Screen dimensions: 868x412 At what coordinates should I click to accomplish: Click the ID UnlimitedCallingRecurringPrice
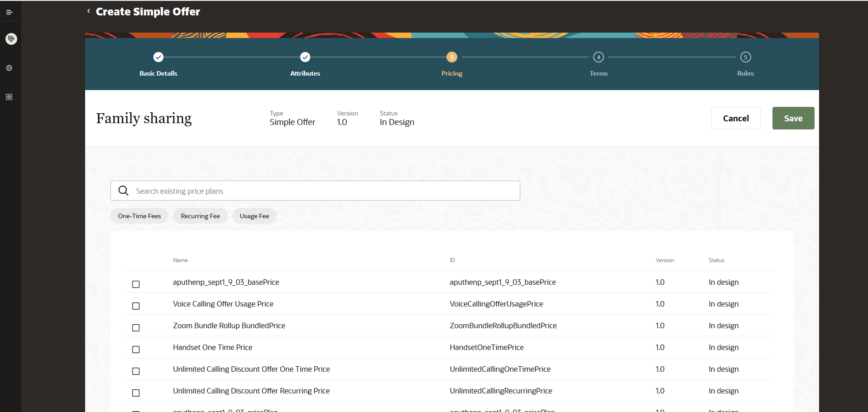click(501, 391)
